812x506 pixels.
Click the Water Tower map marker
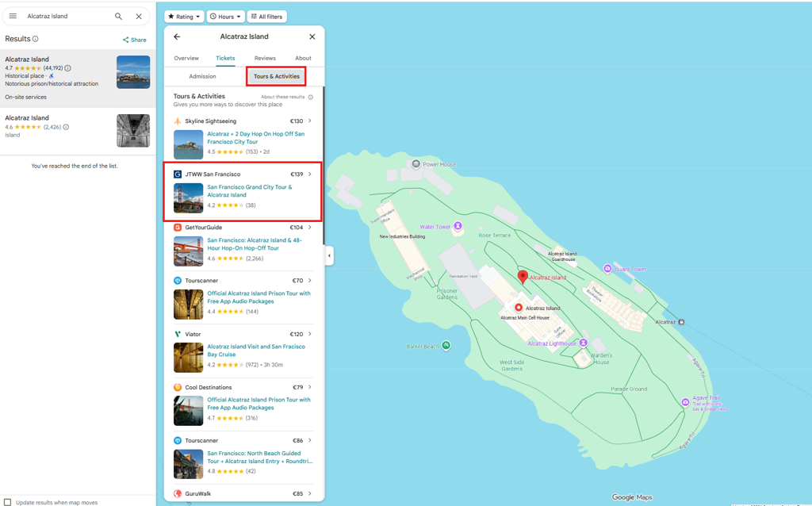(458, 226)
